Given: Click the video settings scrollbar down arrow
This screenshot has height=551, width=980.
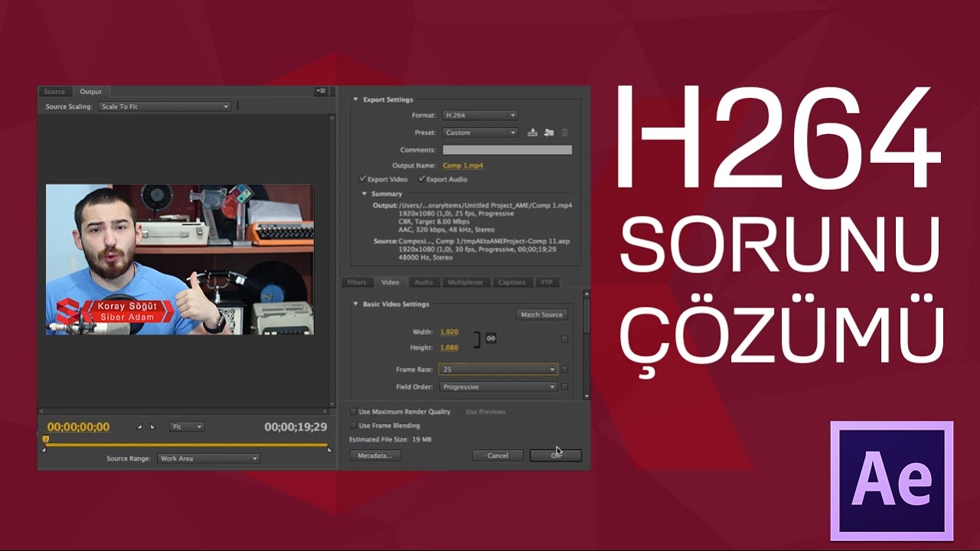Looking at the screenshot, I should pyautogui.click(x=586, y=396).
